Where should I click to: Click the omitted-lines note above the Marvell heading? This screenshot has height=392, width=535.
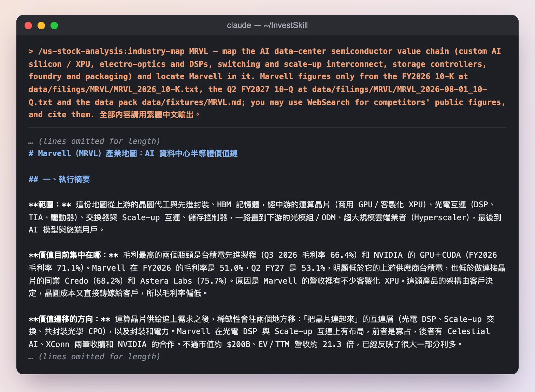tap(95, 141)
